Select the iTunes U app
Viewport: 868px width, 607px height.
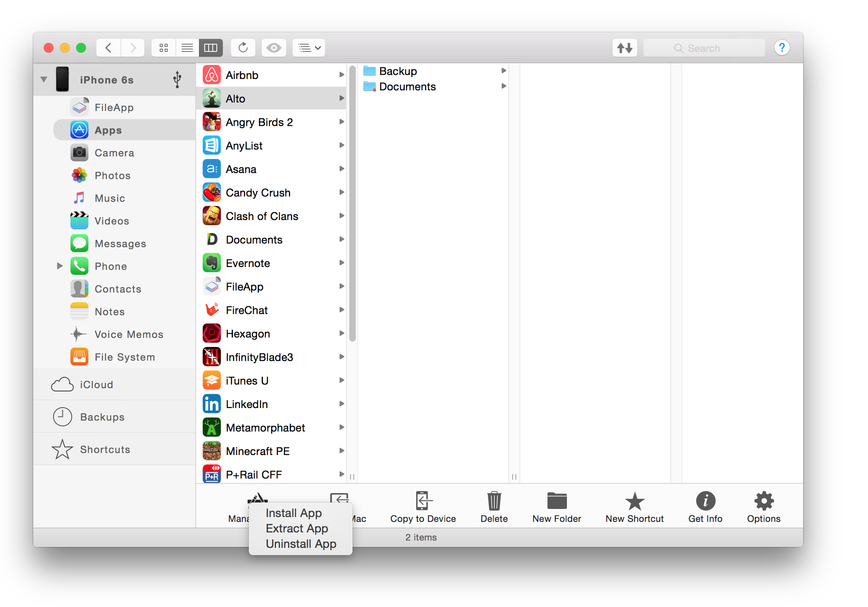click(x=272, y=380)
